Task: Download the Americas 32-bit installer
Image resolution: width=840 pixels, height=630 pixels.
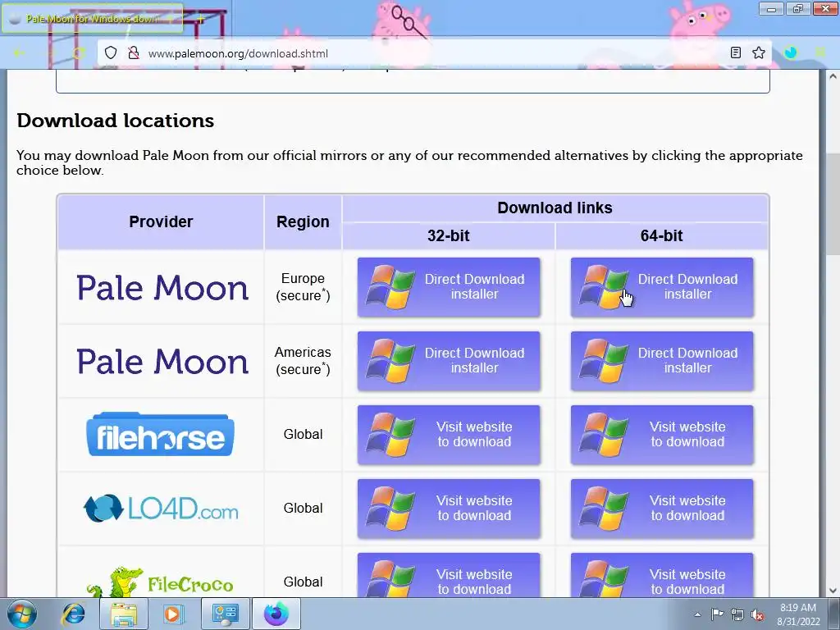Action: point(449,361)
